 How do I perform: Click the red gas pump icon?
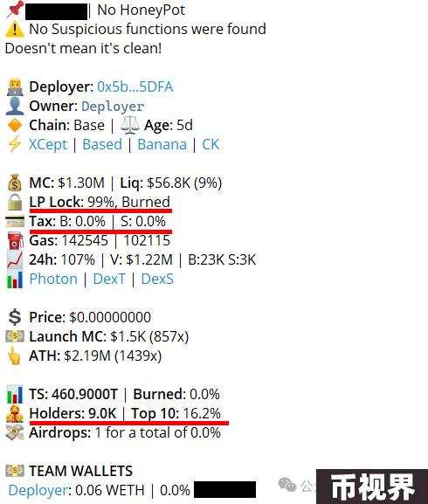16,241
